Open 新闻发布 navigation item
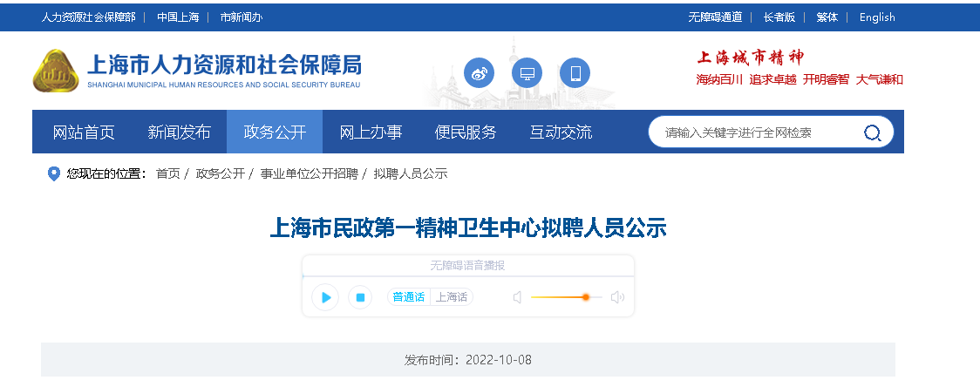The image size is (980, 387). (x=180, y=132)
